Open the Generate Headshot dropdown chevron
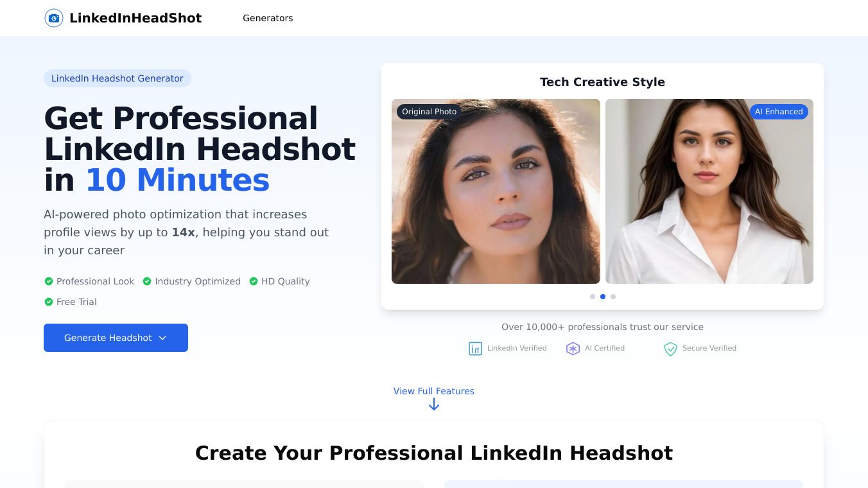The width and height of the screenshot is (868, 488). pos(162,338)
